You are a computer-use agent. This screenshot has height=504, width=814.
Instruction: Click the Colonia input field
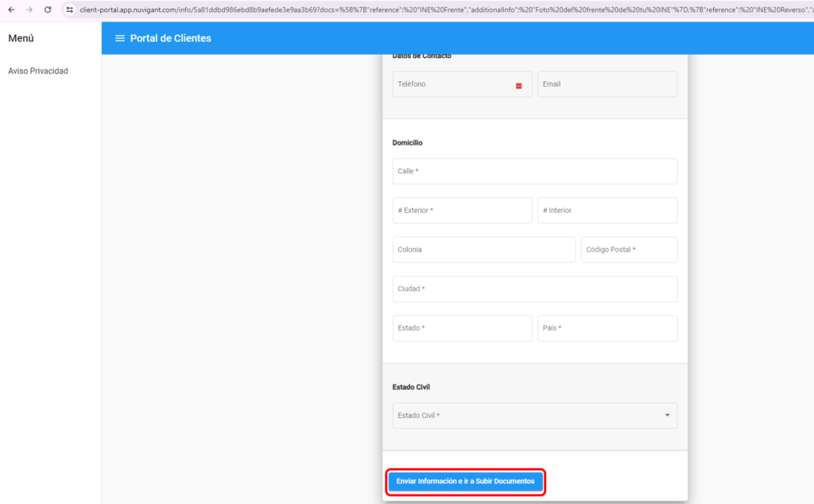484,250
